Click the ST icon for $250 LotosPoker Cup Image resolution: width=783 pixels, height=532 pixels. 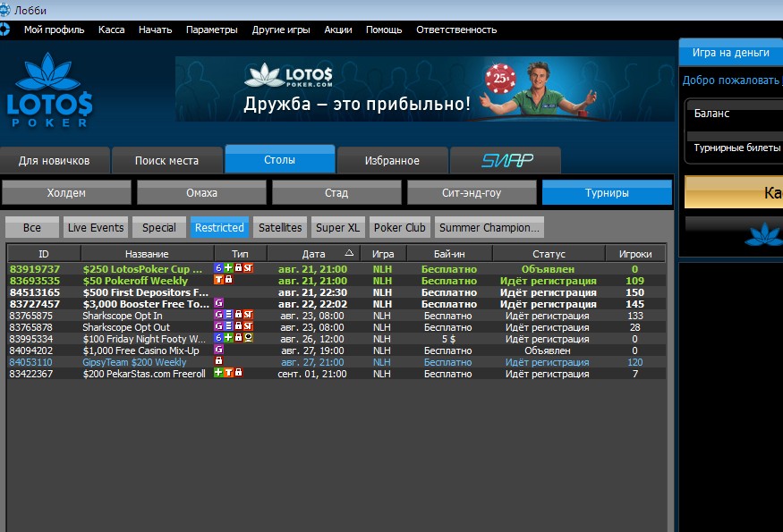pos(248,268)
